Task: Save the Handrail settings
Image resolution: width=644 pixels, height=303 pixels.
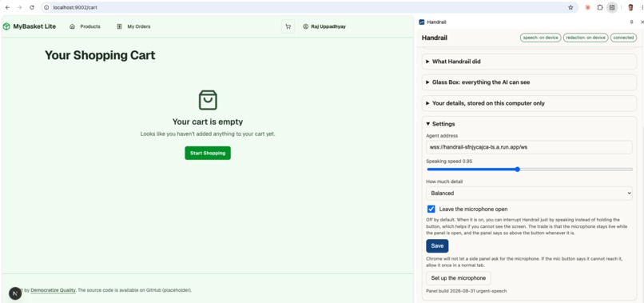Action: tap(437, 246)
